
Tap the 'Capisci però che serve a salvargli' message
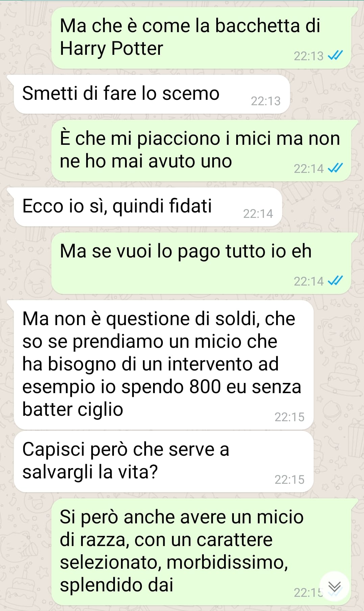[164, 461]
